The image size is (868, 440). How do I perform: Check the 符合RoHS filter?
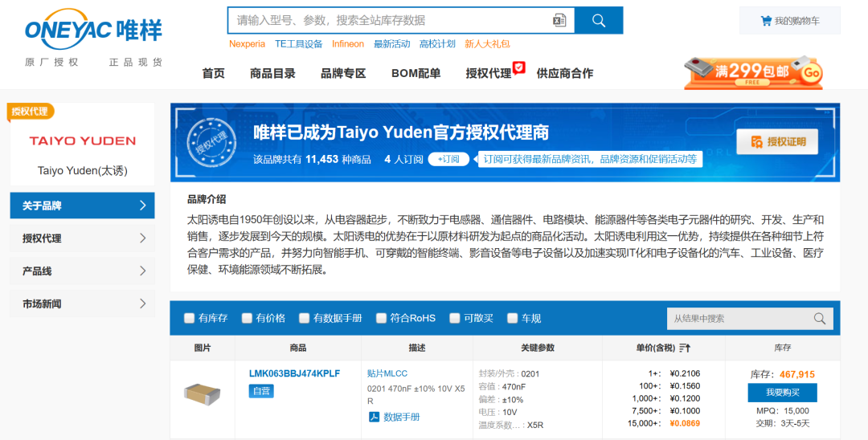[x=381, y=318]
